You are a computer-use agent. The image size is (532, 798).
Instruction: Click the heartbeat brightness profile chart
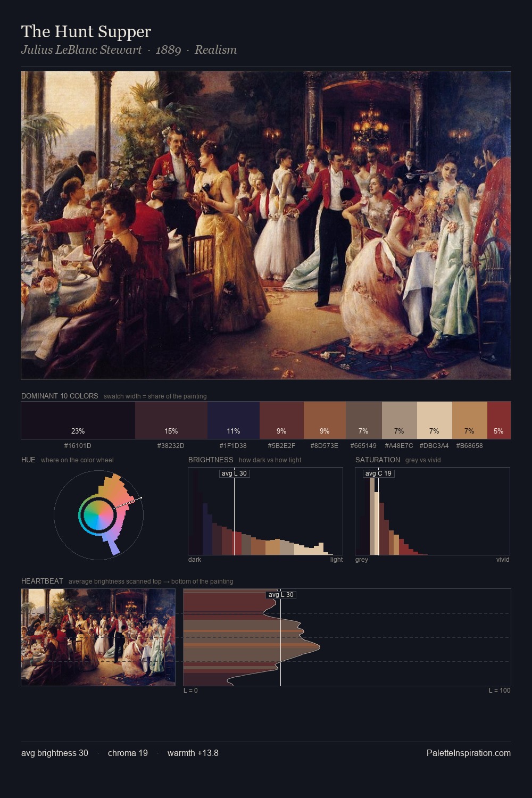(347, 637)
